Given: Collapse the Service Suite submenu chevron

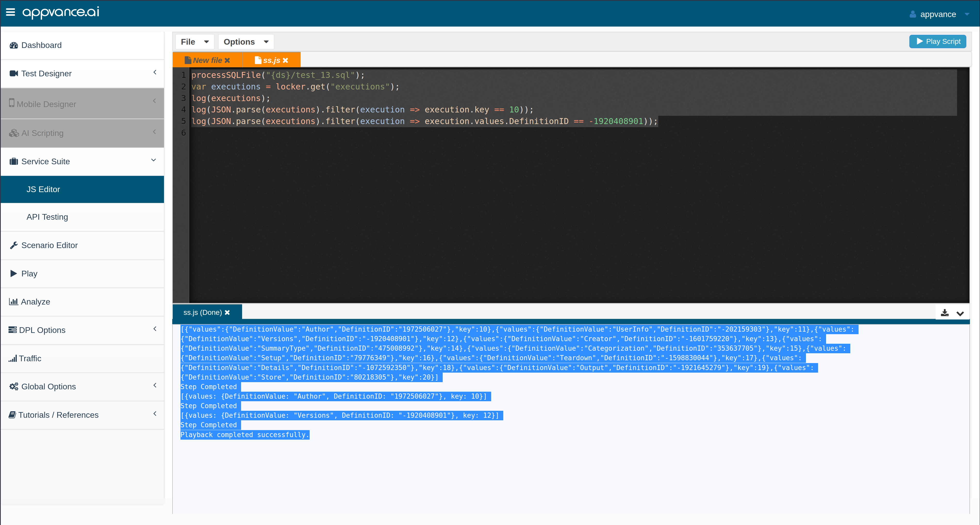Looking at the screenshot, I should pos(154,160).
